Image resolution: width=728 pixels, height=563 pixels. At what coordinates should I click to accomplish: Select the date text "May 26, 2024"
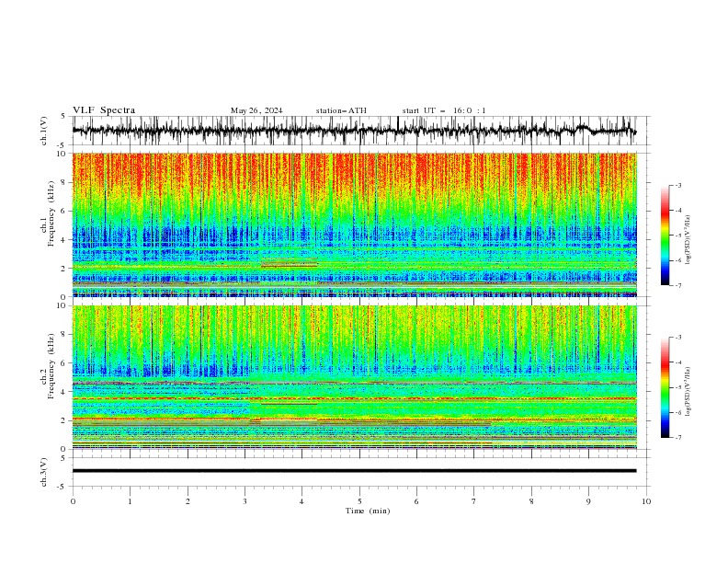tap(256, 110)
